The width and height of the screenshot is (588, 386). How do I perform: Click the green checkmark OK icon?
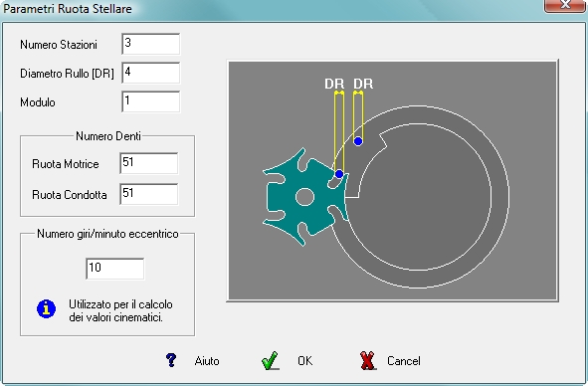(270, 360)
